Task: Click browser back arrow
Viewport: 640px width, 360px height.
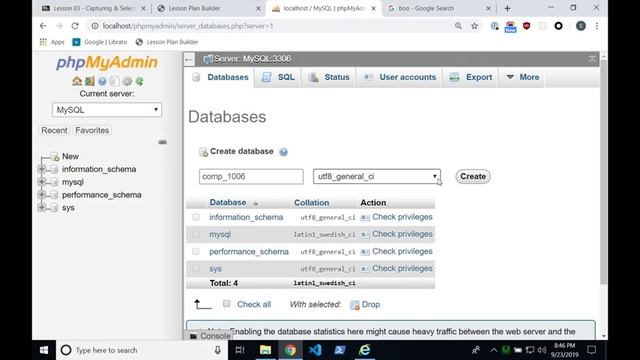Action: coord(43,26)
